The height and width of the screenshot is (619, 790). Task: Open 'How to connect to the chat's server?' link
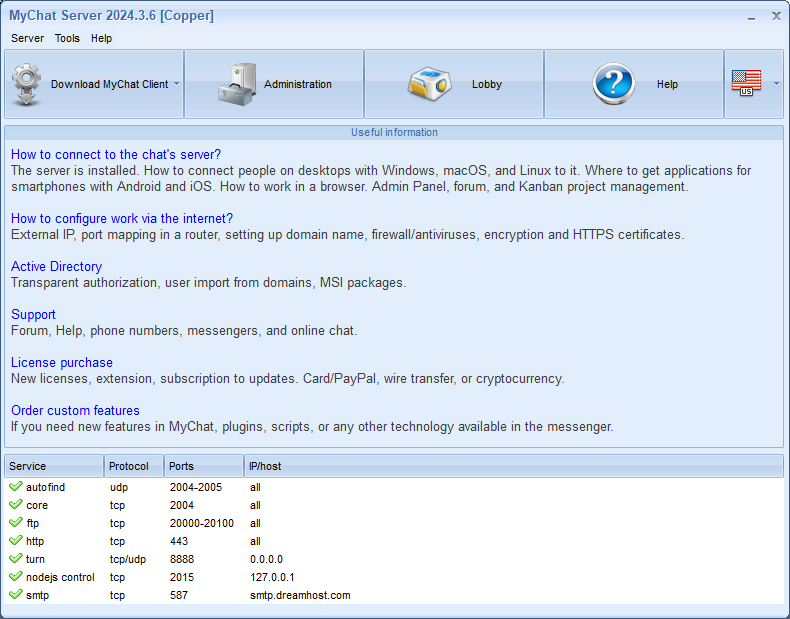116,155
